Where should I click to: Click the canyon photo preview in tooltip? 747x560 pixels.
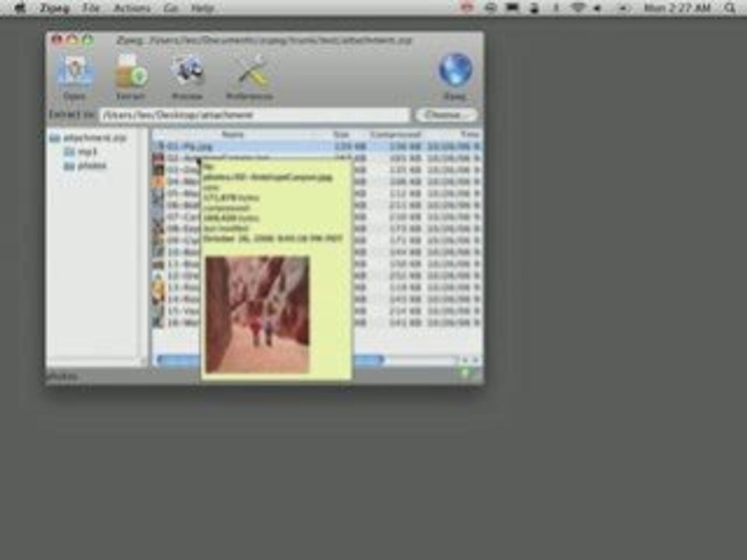coord(258,314)
